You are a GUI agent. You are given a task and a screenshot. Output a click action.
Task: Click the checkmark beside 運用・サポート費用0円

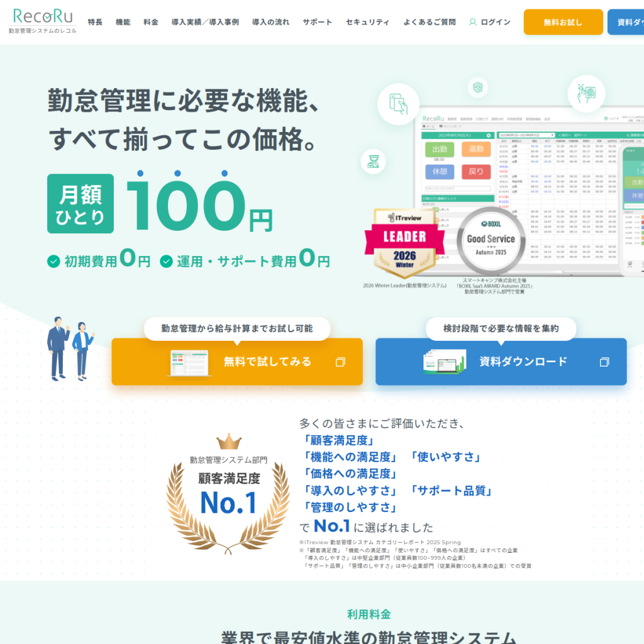click(166, 261)
